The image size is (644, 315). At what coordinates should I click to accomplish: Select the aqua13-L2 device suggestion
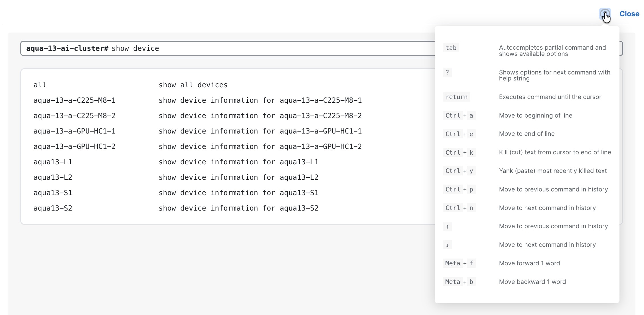point(53,177)
